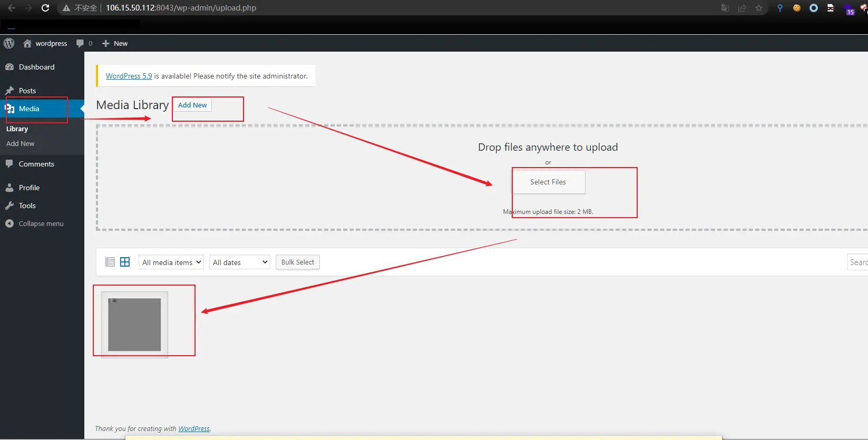This screenshot has width=868, height=440.
Task: Click the Posts pushpin icon
Action: [x=9, y=91]
